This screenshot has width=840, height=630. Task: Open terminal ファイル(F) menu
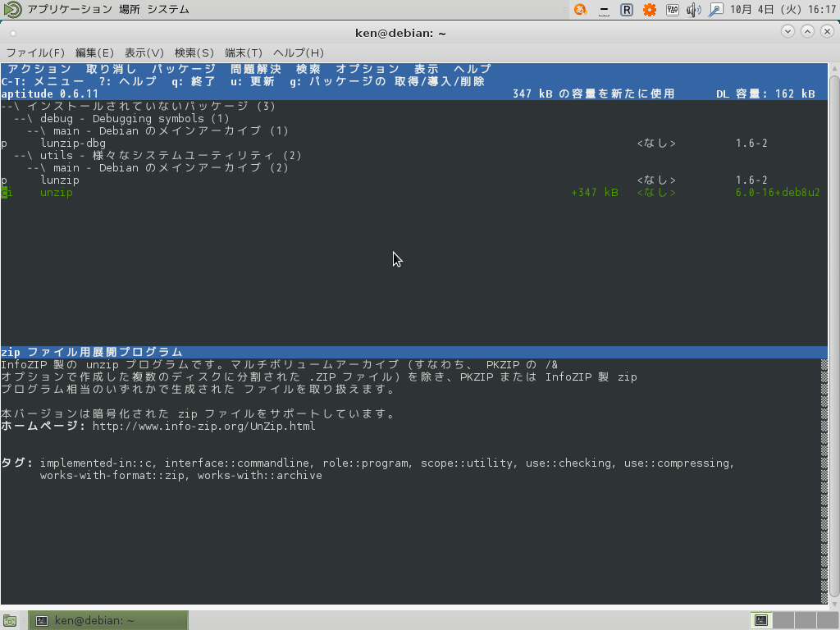pos(34,52)
